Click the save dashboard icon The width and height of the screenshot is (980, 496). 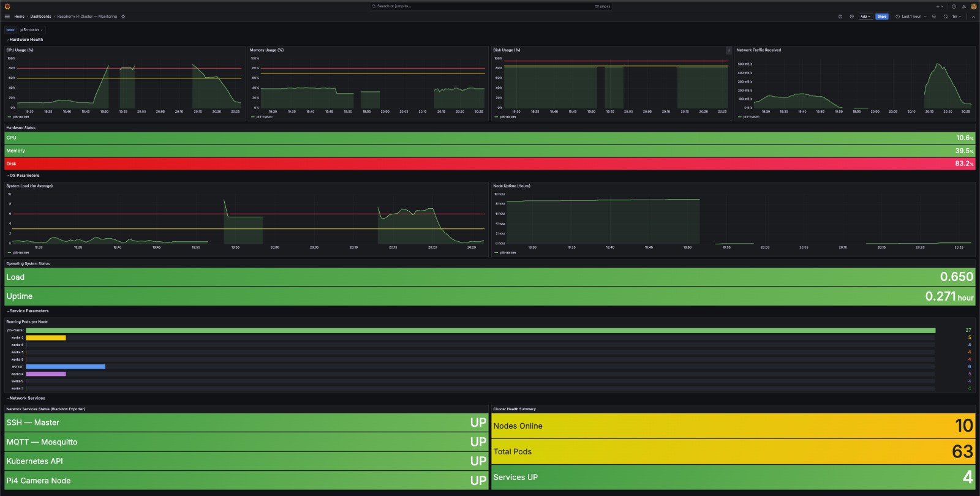[x=840, y=17]
